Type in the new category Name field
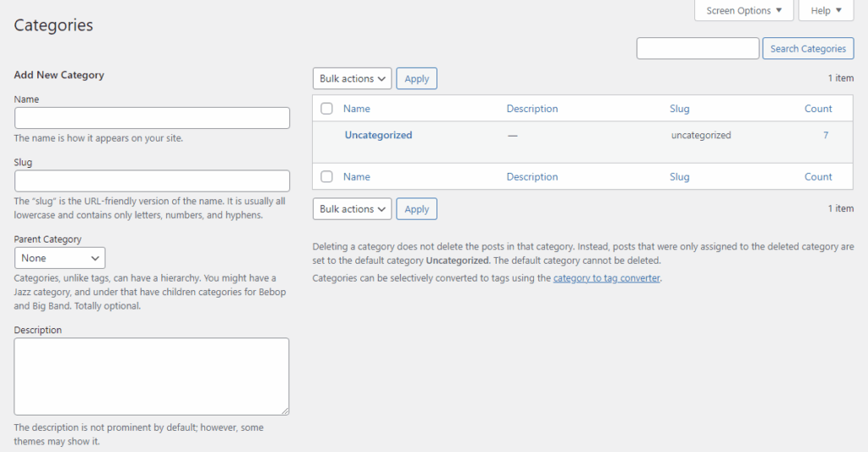The width and height of the screenshot is (868, 452). [x=153, y=118]
